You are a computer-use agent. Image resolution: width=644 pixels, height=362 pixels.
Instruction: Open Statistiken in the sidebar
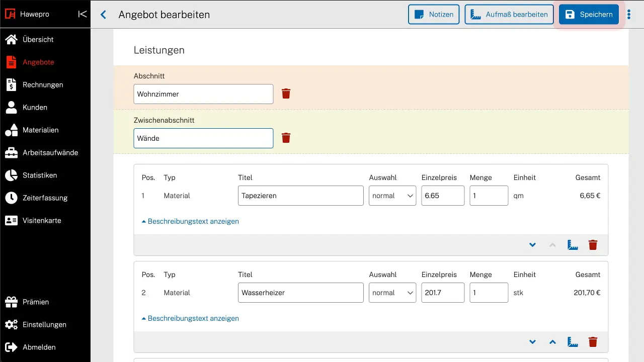pyautogui.click(x=45, y=175)
